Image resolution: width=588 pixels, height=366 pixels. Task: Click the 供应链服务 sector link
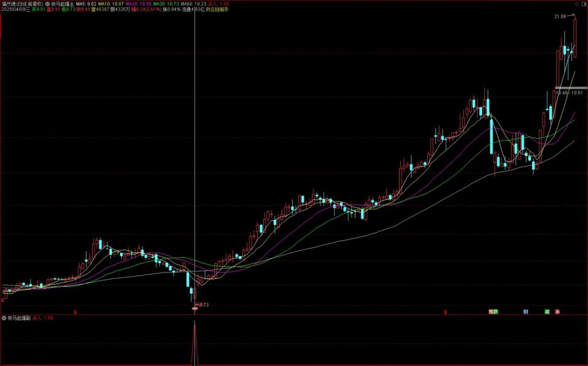pyautogui.click(x=216, y=10)
